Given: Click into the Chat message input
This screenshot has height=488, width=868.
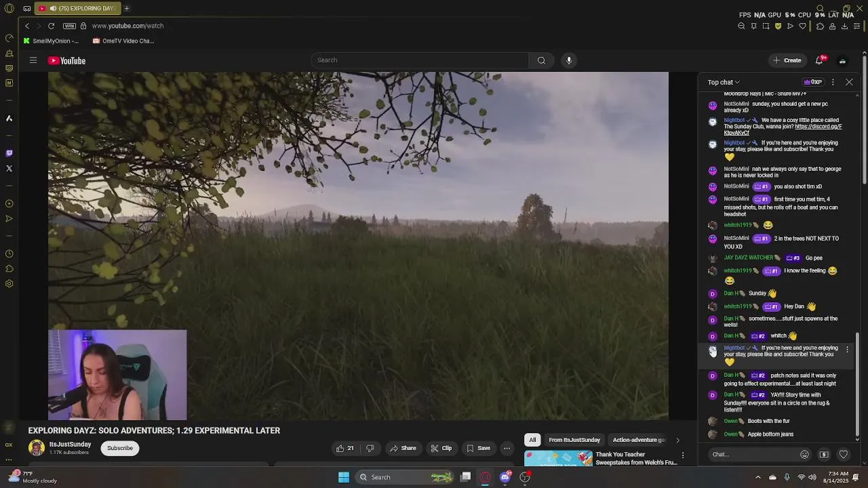Looking at the screenshot, I should pyautogui.click(x=753, y=454).
